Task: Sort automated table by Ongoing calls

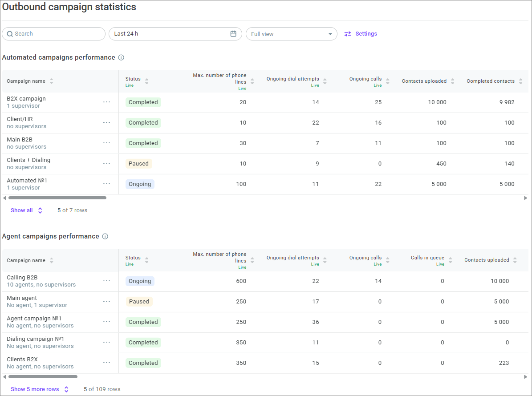Action: (387, 81)
